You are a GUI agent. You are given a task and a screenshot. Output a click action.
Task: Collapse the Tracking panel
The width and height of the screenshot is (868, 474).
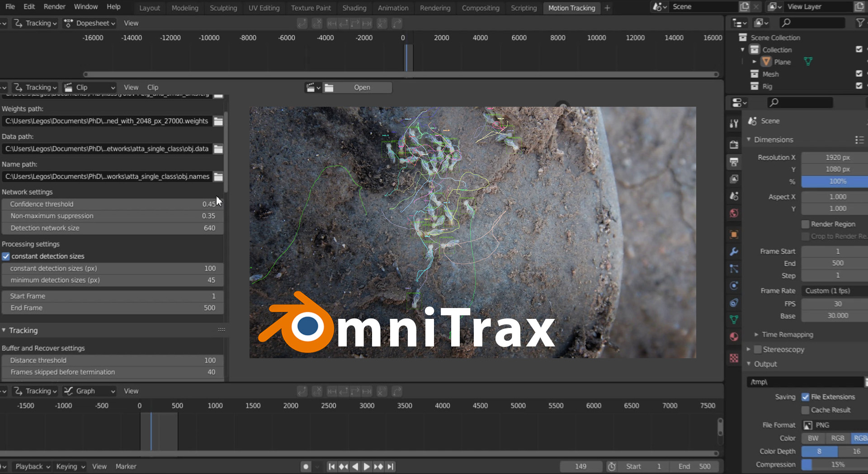click(4, 331)
